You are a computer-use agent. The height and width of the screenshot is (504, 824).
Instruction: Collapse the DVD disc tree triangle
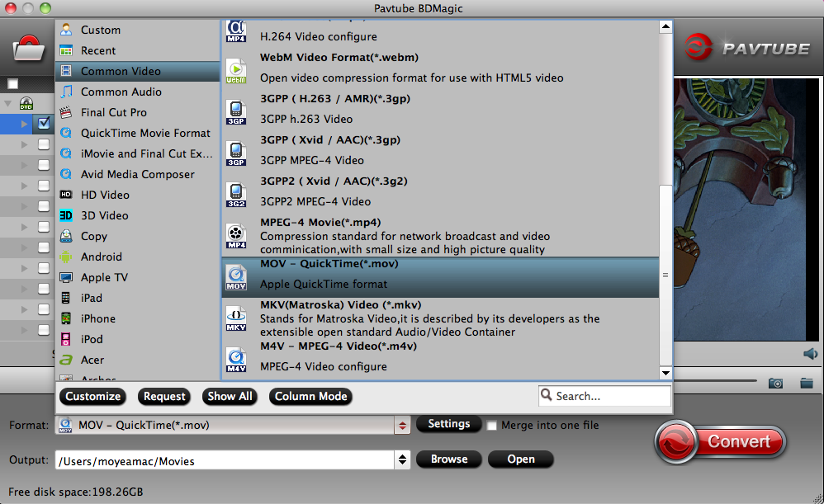pyautogui.click(x=8, y=103)
